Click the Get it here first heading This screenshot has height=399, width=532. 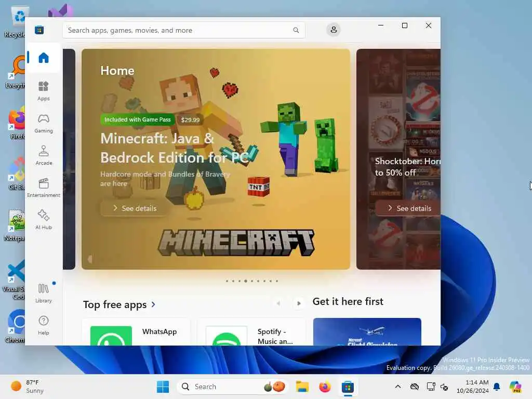(348, 302)
